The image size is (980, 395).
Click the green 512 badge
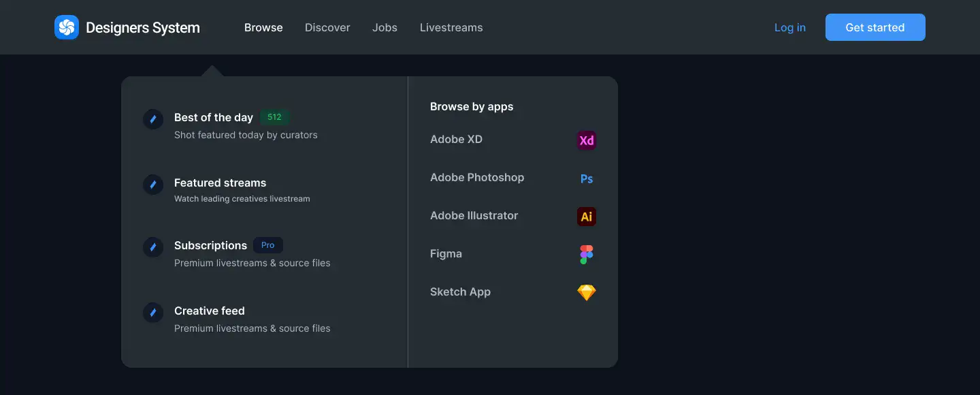[275, 117]
